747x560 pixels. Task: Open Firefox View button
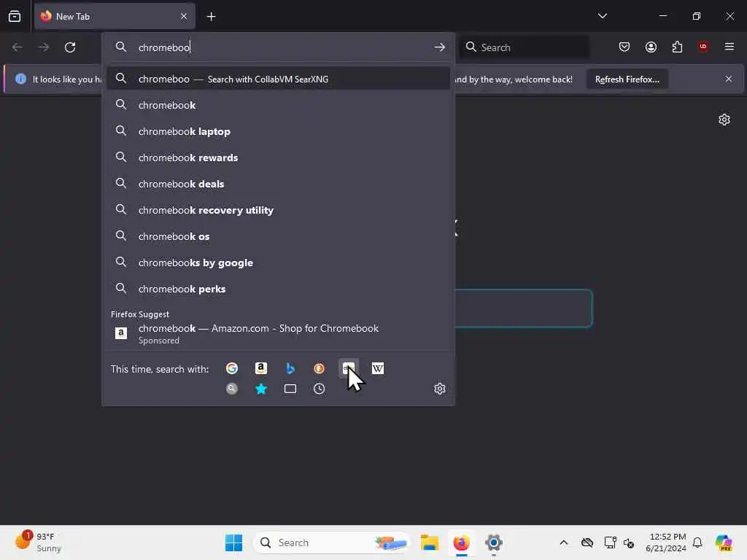coord(15,16)
